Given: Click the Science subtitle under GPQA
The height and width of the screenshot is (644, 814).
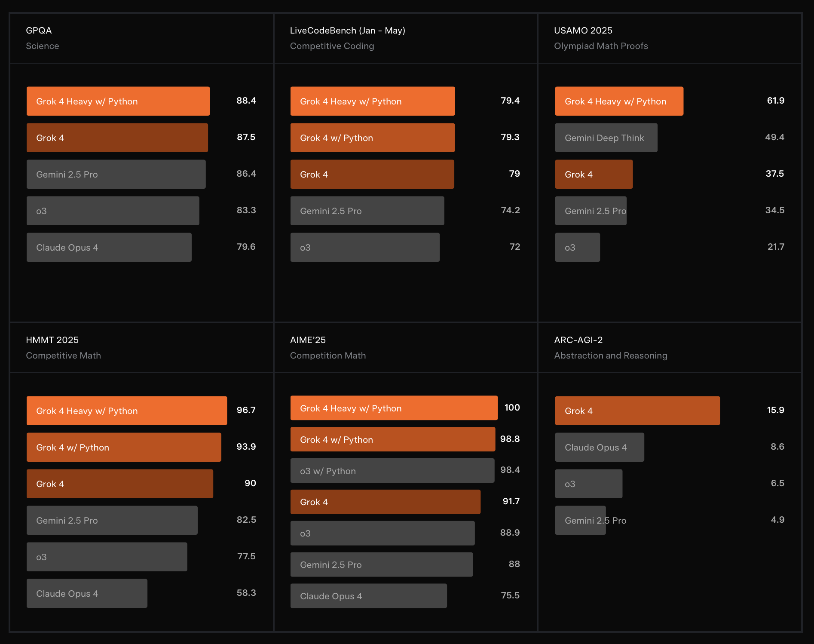Looking at the screenshot, I should tap(42, 46).
